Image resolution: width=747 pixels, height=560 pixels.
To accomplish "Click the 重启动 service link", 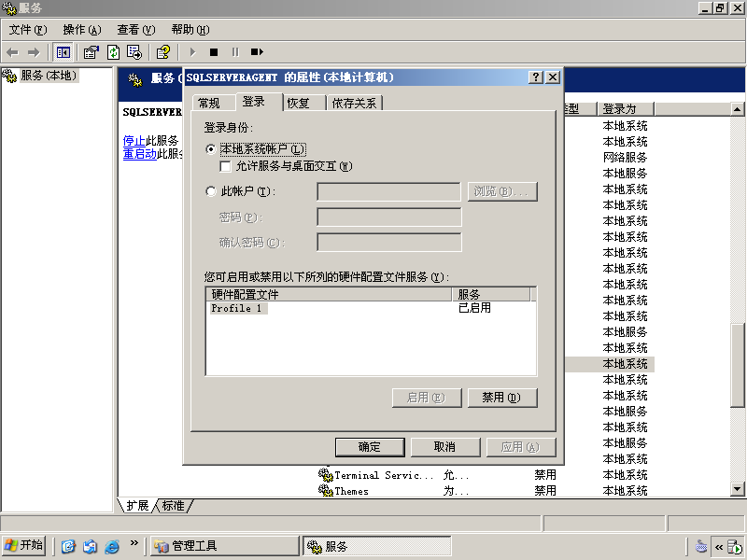I will click(x=139, y=153).
